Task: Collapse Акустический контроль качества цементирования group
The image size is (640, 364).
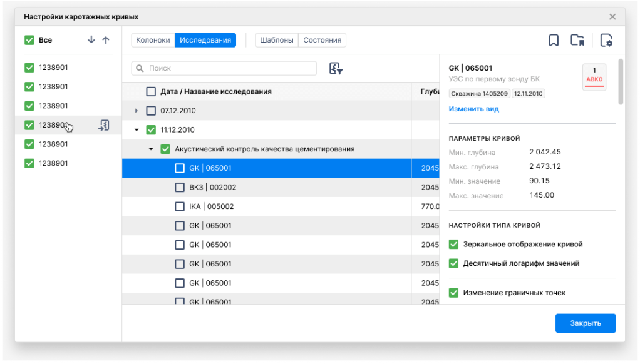Action: (151, 149)
